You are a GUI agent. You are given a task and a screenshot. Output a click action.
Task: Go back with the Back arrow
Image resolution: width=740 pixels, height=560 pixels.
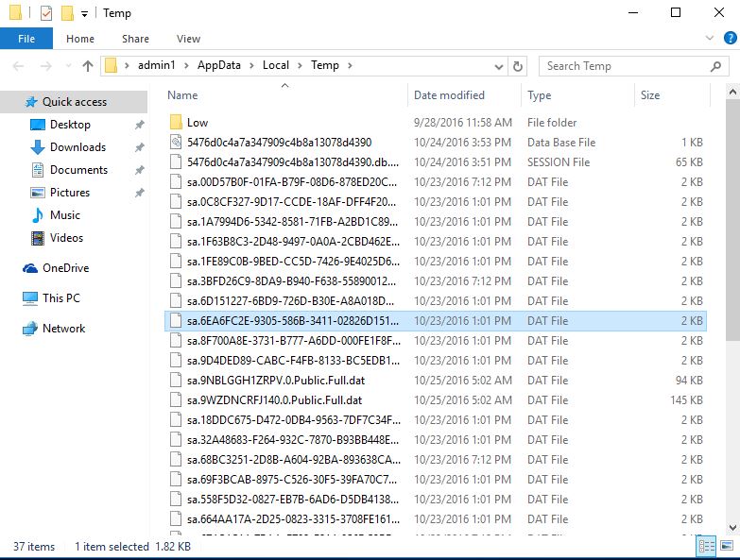tap(18, 66)
